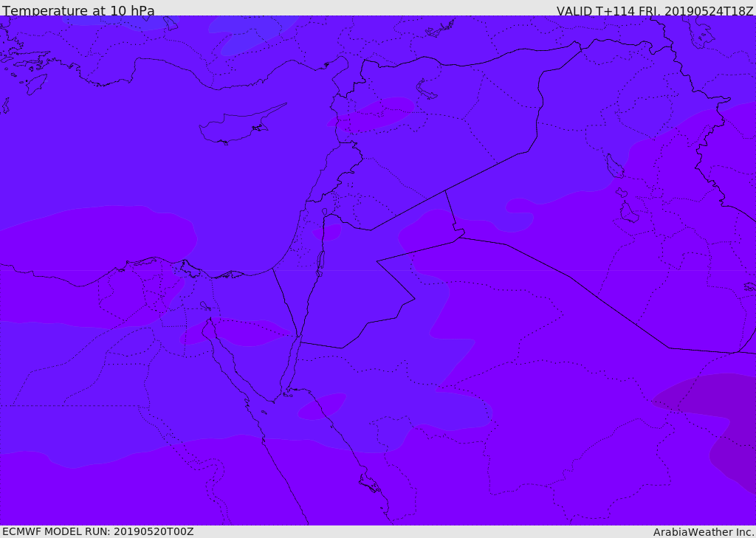The image size is (756, 538).
Task: Click 'ECMWF MODEL RUN: 20190520T00Z' text
Action: pos(98,532)
